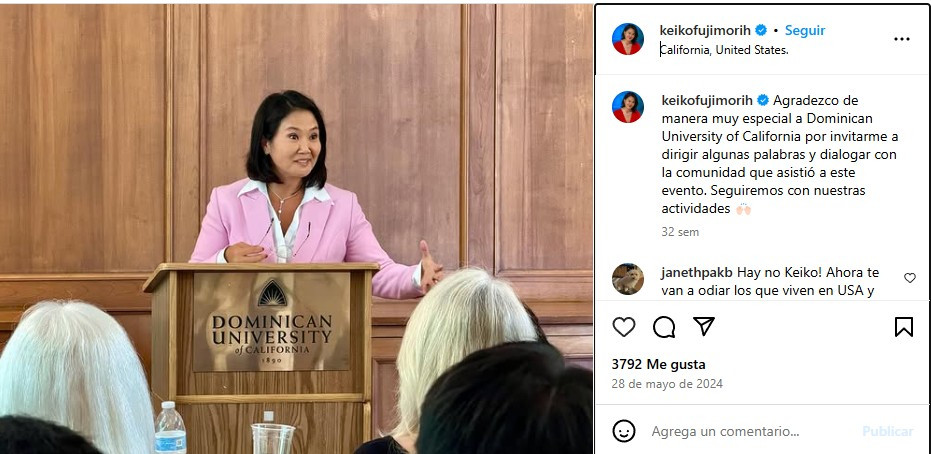Open keikofujimorih profile picture in header
The height and width of the screenshot is (454, 931).
click(628, 39)
